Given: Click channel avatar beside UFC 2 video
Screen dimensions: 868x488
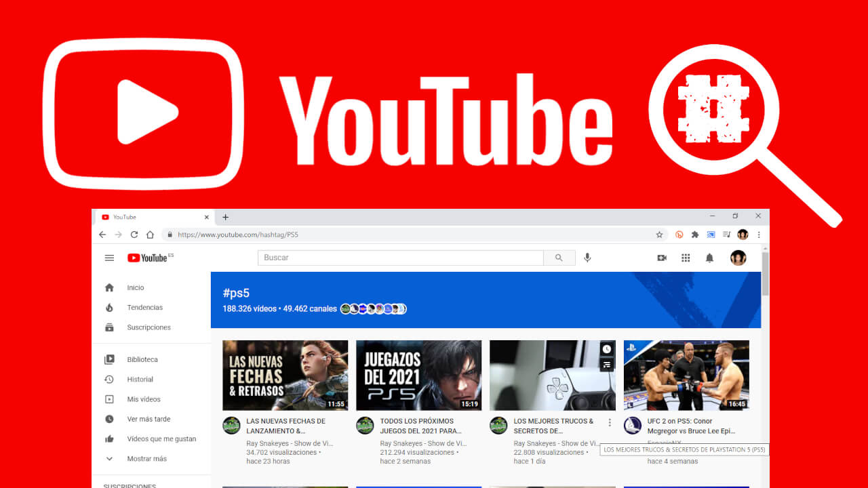Looking at the screenshot, I should 633,425.
